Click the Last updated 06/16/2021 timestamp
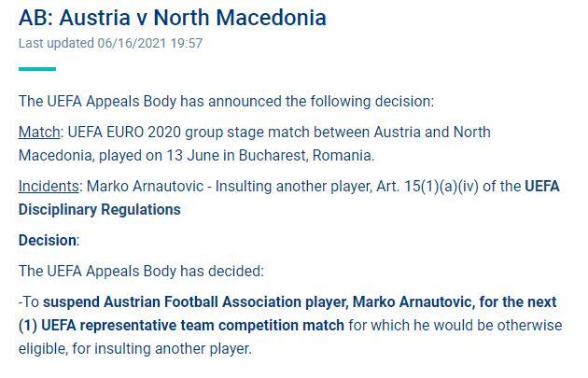This screenshot has height=378, width=588. 110,43
